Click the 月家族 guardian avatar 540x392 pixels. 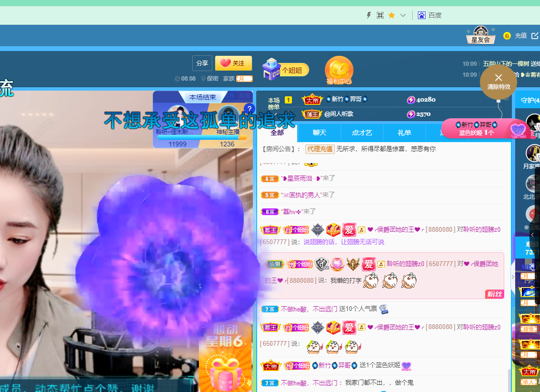coord(533,153)
